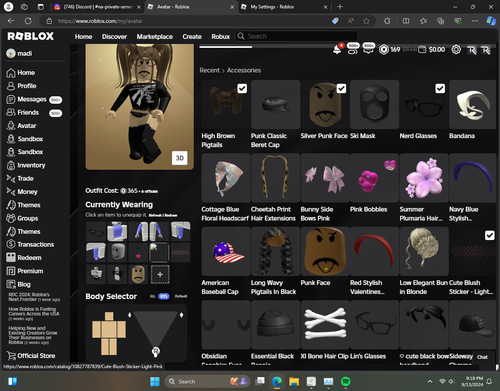Click the taskbar Search box
This screenshot has height=391, width=500.
pos(207,381)
